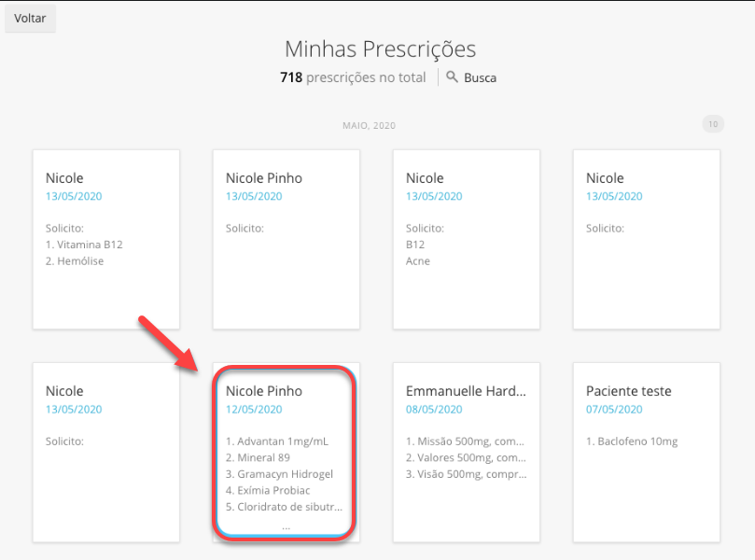This screenshot has width=755, height=560.
Task: Select the Baclofeno 10mg item
Action: (x=632, y=441)
